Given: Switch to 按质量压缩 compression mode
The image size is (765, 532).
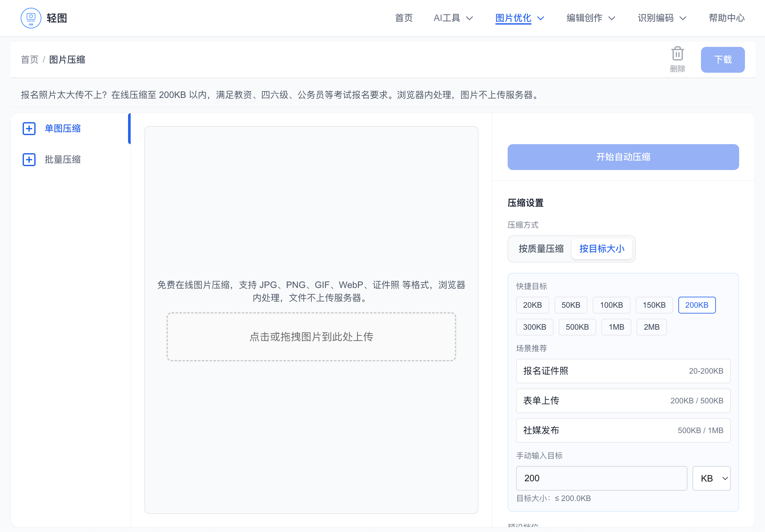Looking at the screenshot, I should [540, 249].
